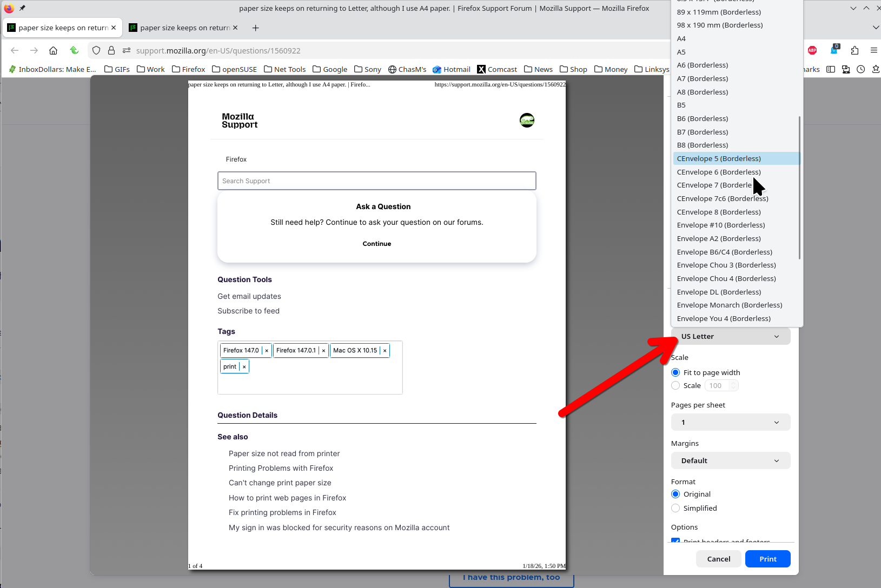
Task: Select A4 paper size option
Action: [737, 38]
